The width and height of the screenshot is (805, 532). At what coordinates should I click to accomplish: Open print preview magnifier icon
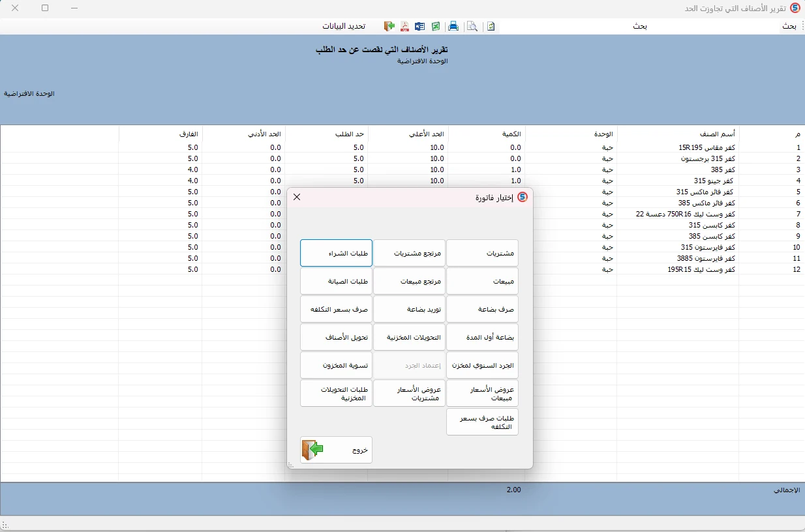[x=472, y=26]
